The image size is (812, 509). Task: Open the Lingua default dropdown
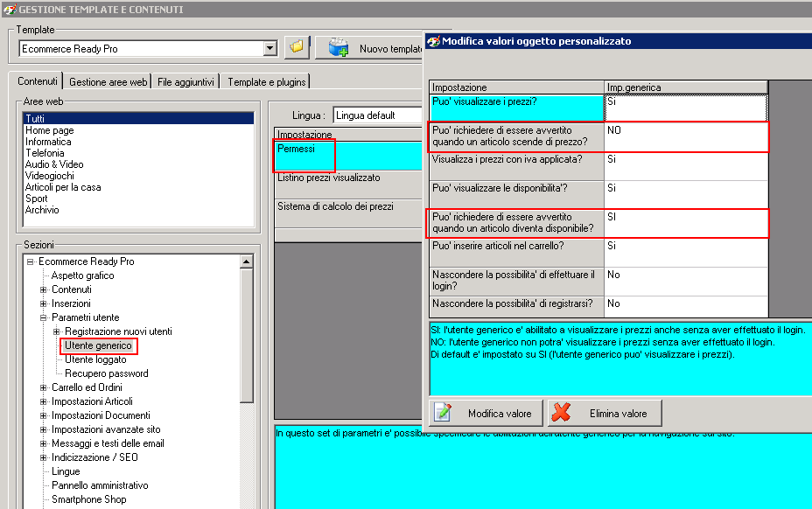(377, 115)
